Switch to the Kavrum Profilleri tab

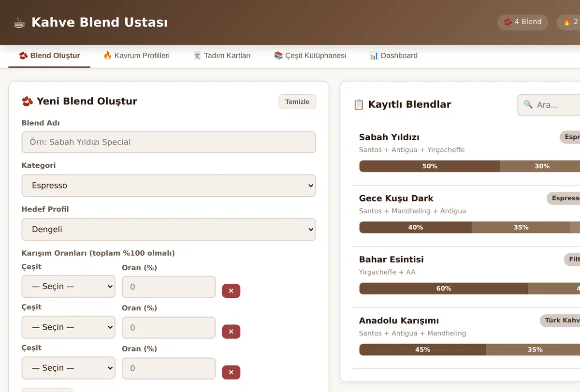tap(136, 56)
